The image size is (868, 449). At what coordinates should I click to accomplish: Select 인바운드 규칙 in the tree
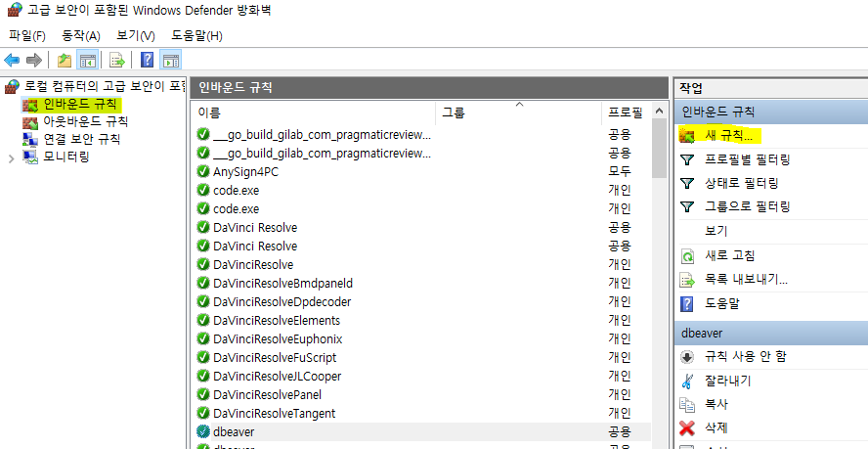pyautogui.click(x=80, y=105)
